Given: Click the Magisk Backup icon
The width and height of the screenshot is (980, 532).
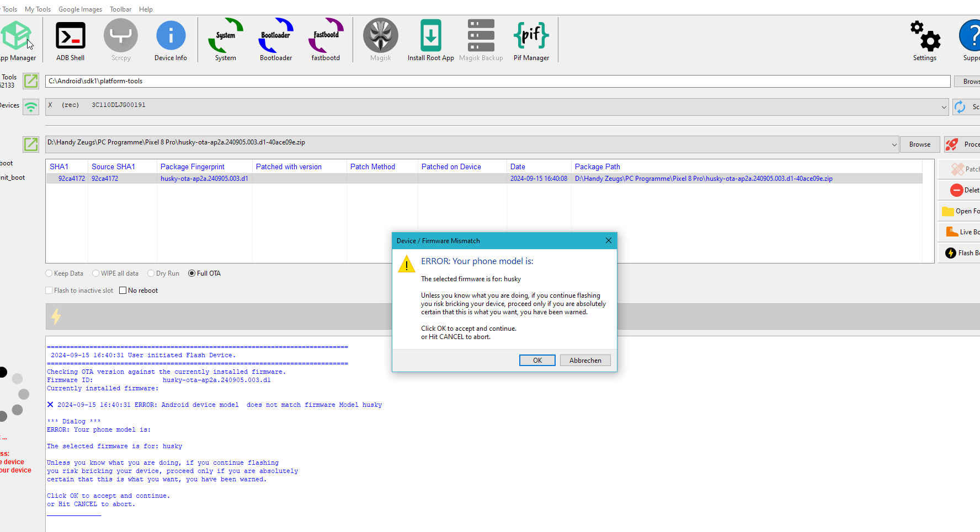Looking at the screenshot, I should 481,36.
